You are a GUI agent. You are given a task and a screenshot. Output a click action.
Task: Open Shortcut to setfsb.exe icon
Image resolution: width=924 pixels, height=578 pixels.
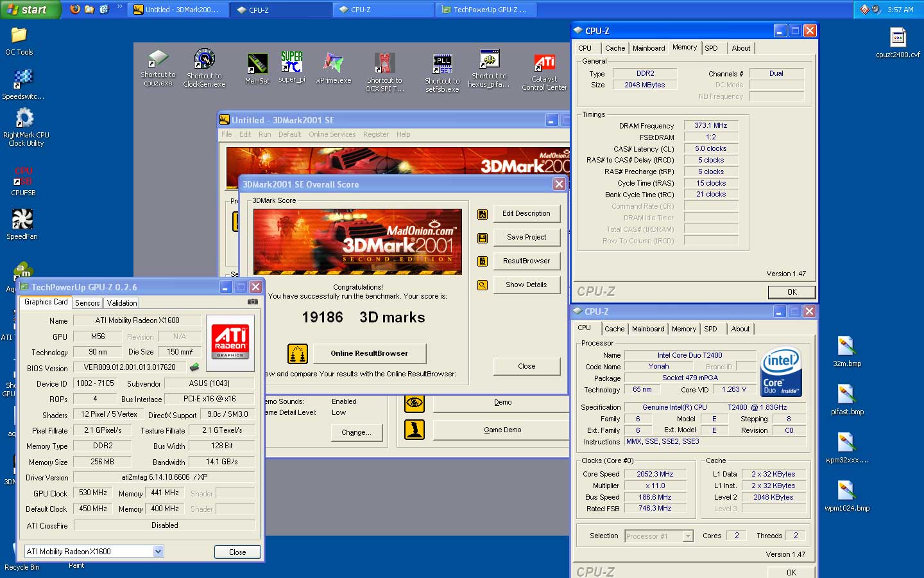coord(443,64)
